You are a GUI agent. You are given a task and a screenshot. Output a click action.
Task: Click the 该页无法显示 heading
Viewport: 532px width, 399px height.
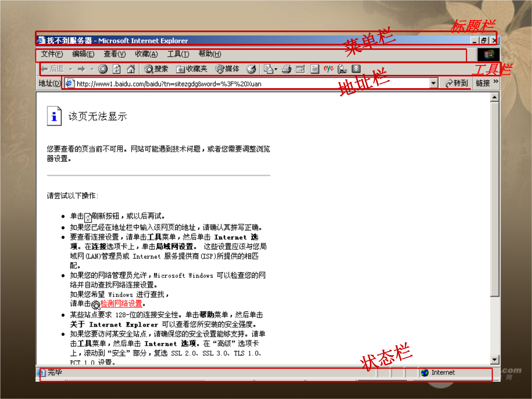(x=98, y=116)
